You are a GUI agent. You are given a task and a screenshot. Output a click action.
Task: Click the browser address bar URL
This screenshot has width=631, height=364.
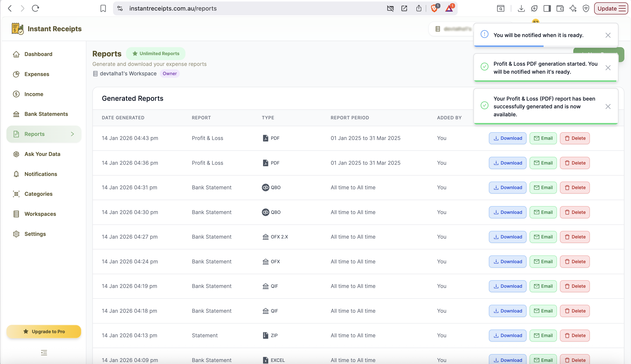[173, 8]
